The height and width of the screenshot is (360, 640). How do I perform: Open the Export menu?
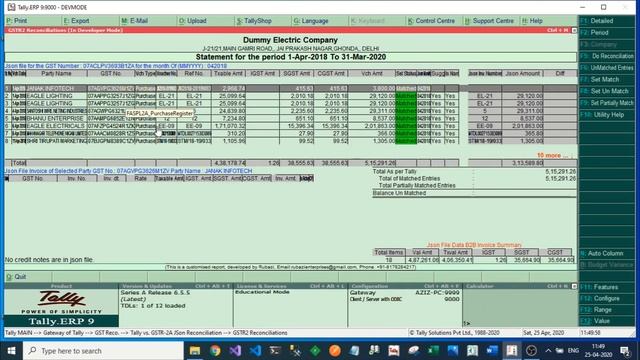[x=76, y=21]
